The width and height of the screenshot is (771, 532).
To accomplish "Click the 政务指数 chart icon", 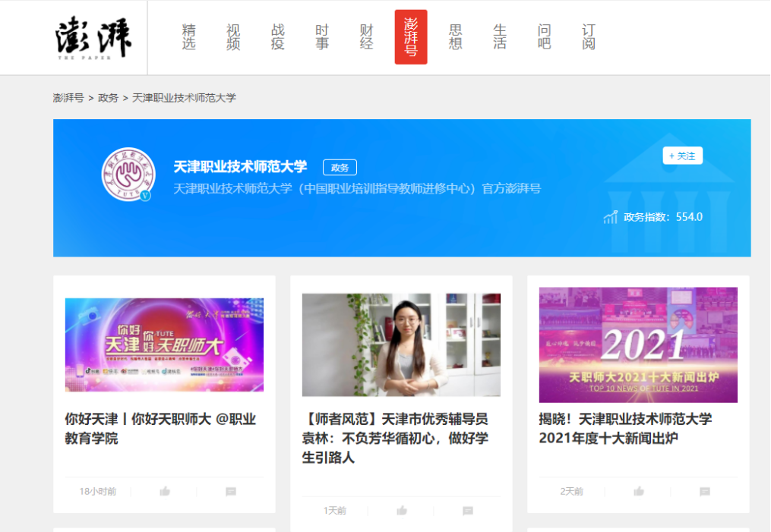I will 610,217.
